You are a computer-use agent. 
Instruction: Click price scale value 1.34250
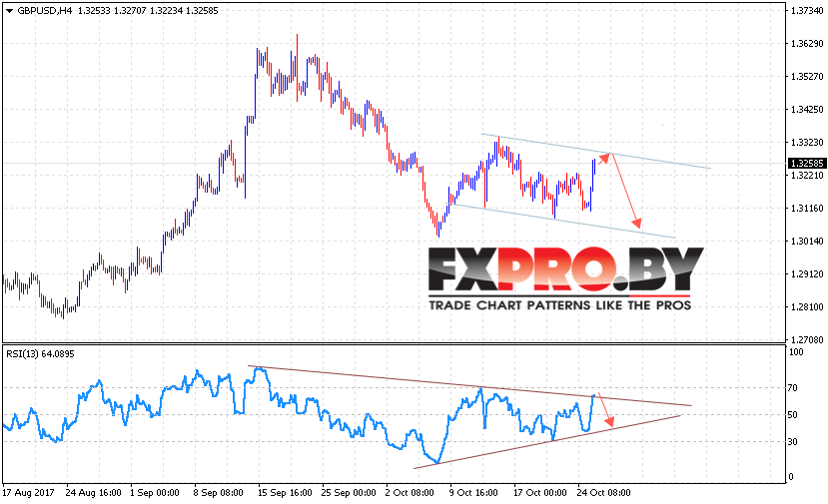[807, 109]
